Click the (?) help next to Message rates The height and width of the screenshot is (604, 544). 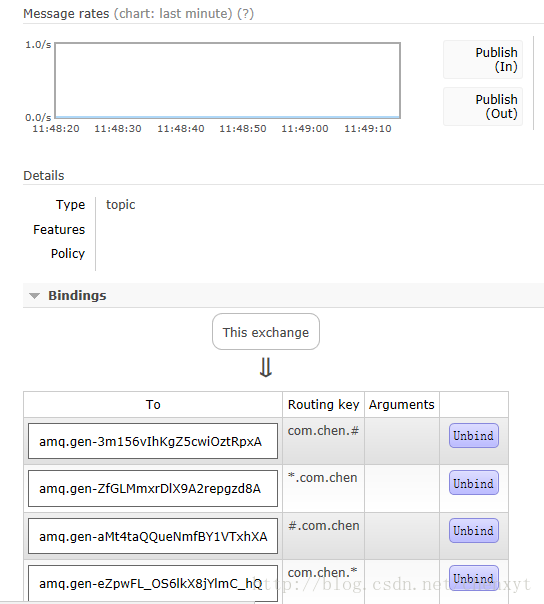coord(245,13)
